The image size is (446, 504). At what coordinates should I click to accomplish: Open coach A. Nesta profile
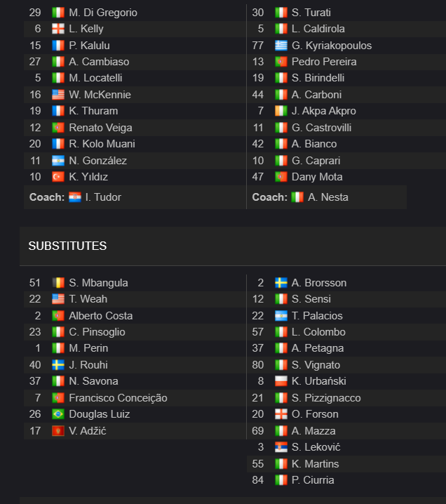coord(327,197)
